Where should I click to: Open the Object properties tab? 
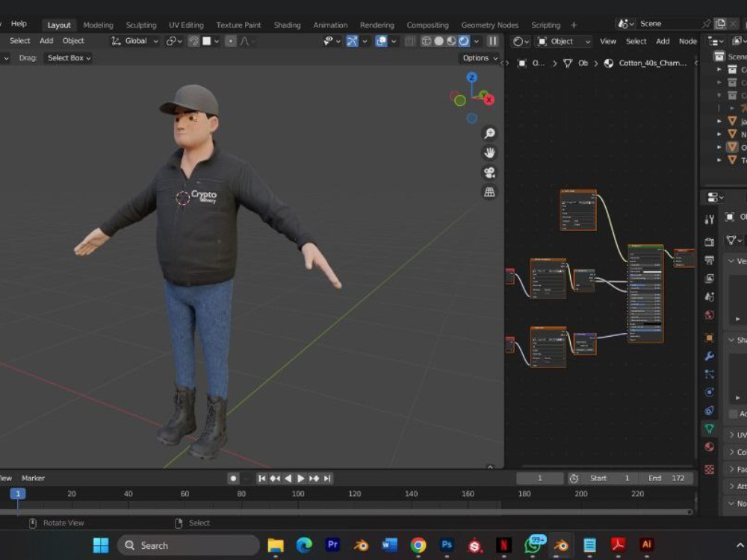710,337
